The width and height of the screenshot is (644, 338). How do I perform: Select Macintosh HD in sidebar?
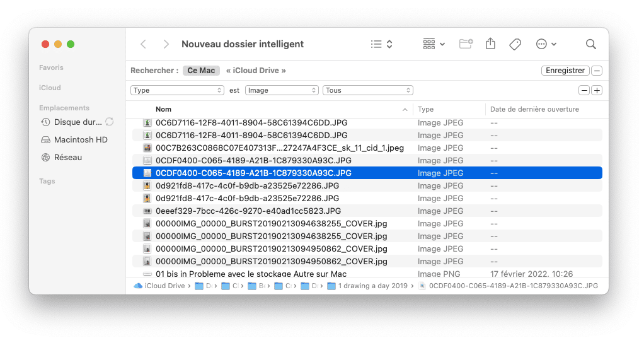tap(80, 139)
